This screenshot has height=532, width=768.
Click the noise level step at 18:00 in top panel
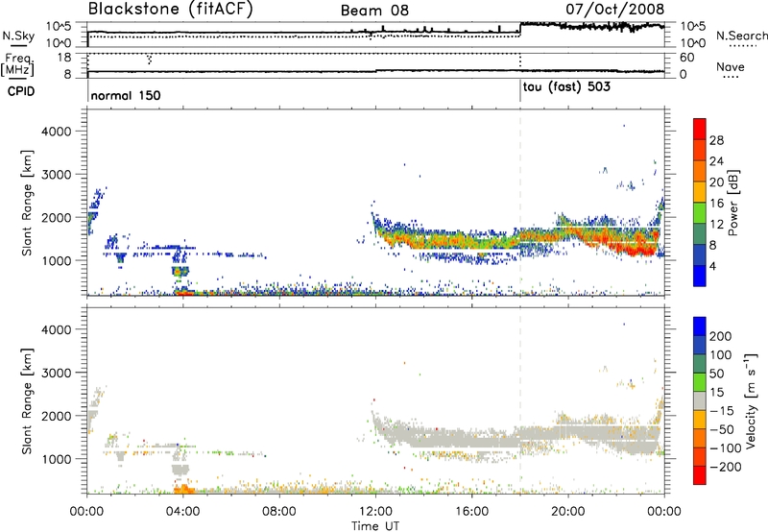tap(520, 28)
